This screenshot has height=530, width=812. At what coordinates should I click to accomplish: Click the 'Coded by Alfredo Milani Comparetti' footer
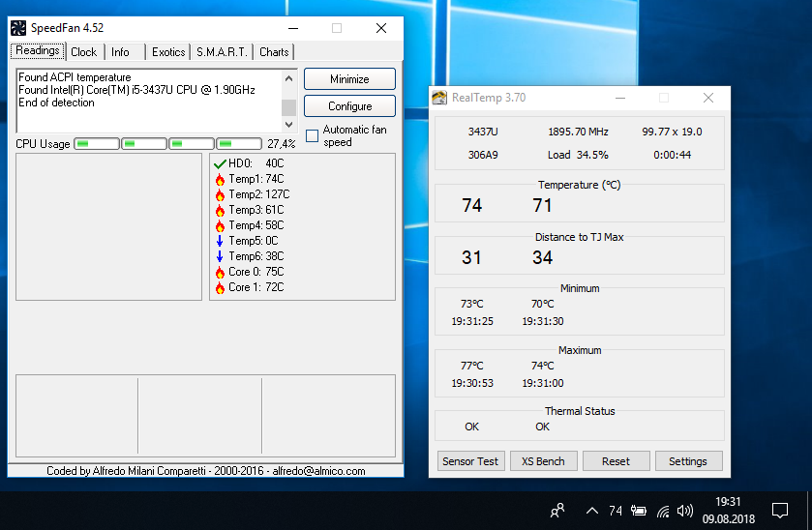coord(205,471)
